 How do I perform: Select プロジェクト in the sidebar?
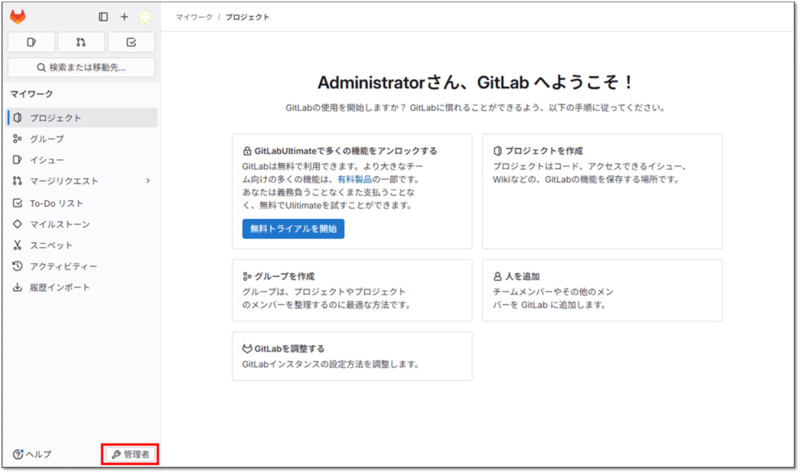(82, 118)
